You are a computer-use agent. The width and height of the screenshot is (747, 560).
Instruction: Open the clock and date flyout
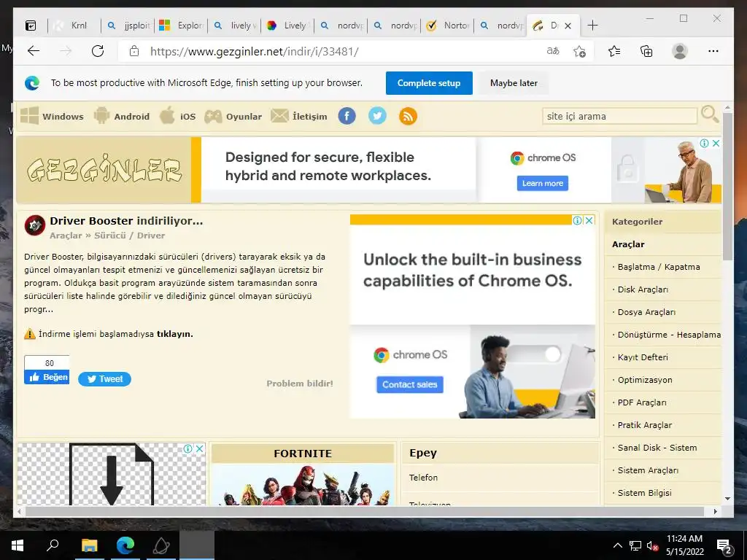(x=684, y=545)
